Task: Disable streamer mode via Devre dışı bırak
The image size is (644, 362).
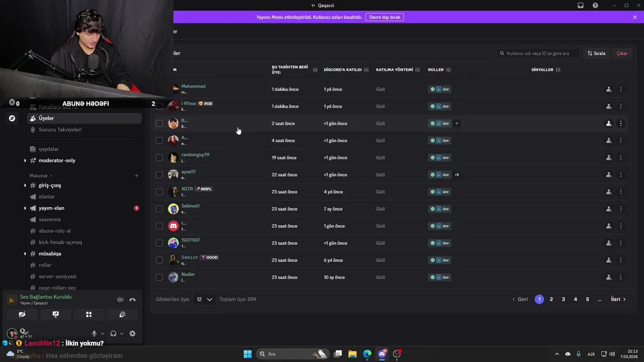Action: [384, 17]
